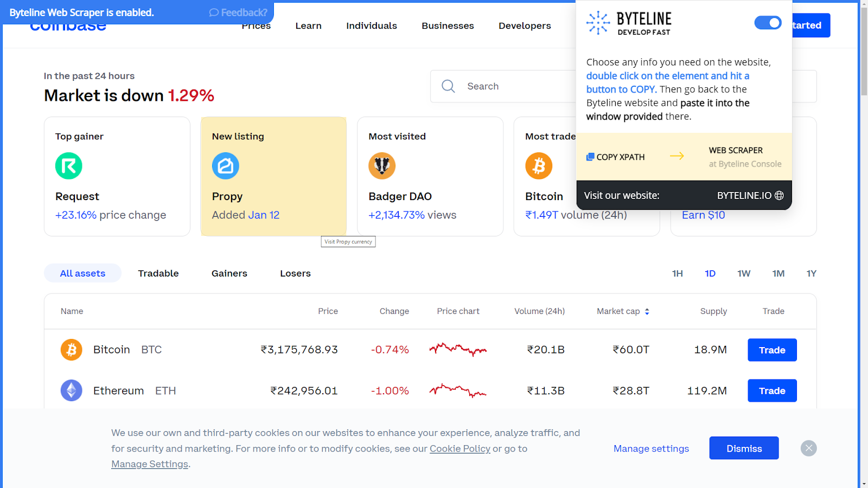
Task: Switch to the Tradable tab
Action: click(x=158, y=273)
